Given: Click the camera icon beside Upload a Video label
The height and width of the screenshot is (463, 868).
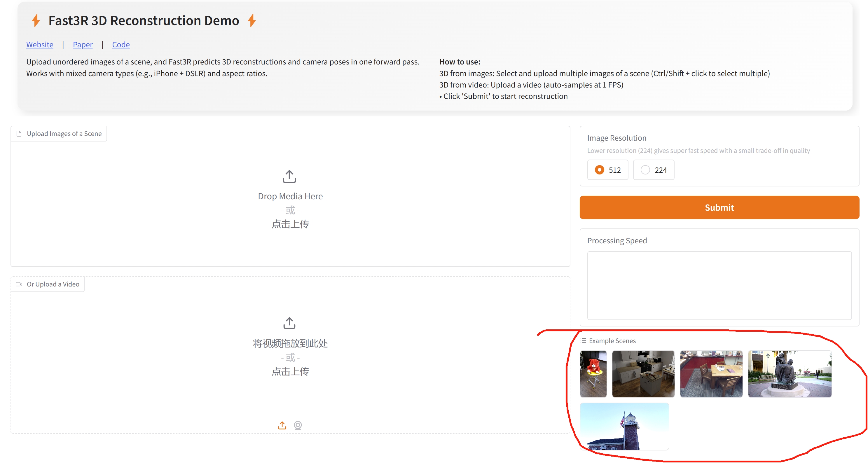Looking at the screenshot, I should pos(19,284).
